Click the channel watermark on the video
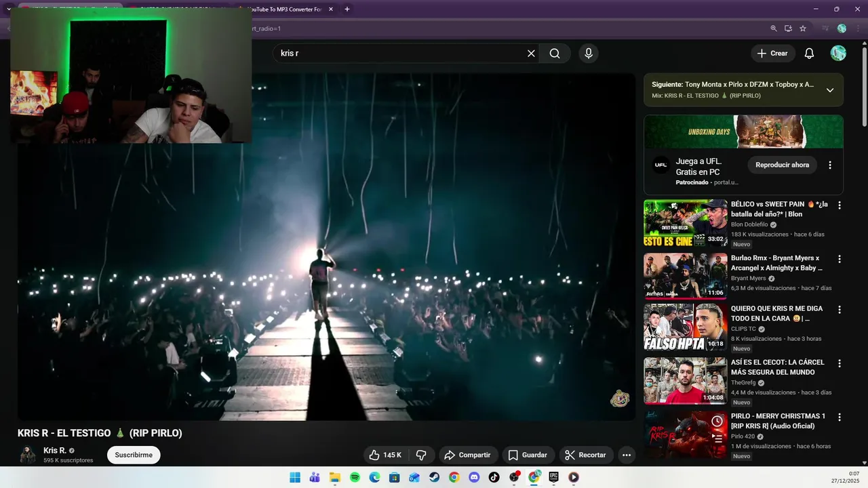 pos(620,399)
